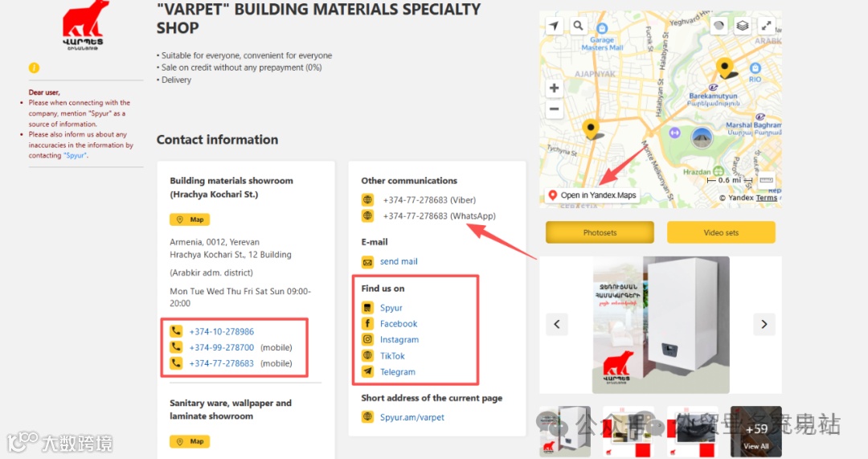
Task: Click phone icon beside +374-99-278700
Action: click(176, 347)
